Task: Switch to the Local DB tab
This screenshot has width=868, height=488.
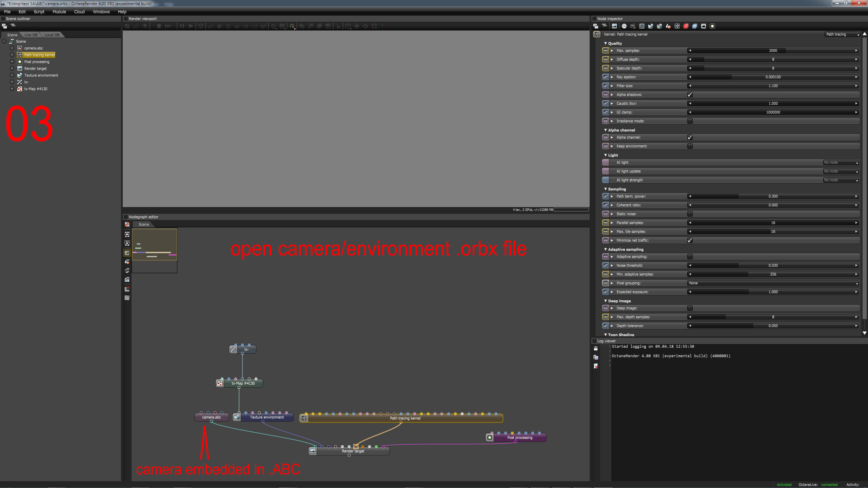Action: 52,35
